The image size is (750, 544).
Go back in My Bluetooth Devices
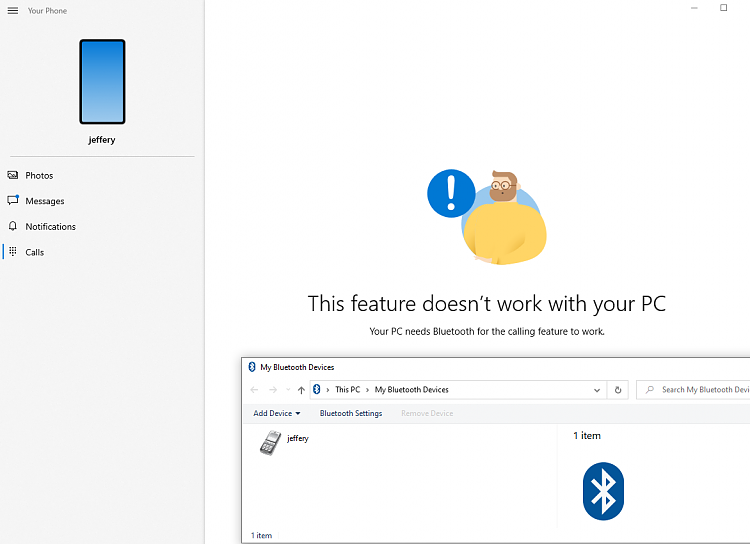[x=254, y=390]
